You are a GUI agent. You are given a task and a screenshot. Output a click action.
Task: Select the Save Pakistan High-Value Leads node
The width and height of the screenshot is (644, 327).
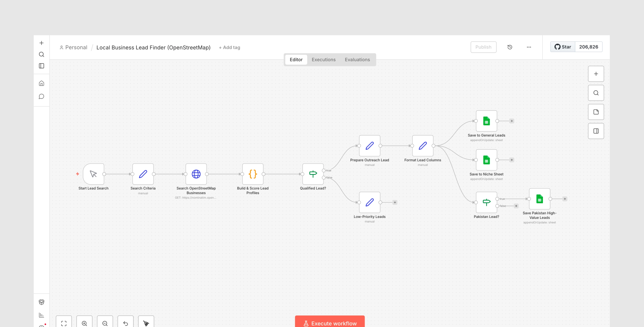(x=540, y=199)
